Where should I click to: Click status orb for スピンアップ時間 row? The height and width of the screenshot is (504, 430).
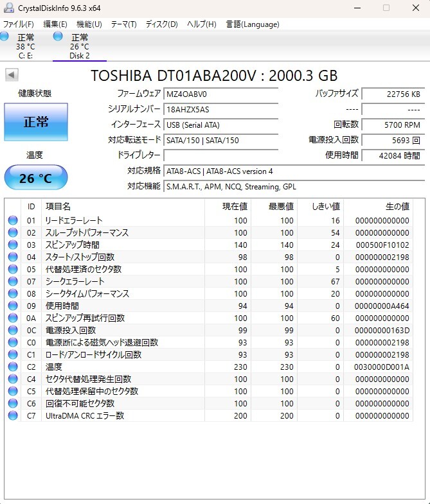[x=13, y=245]
